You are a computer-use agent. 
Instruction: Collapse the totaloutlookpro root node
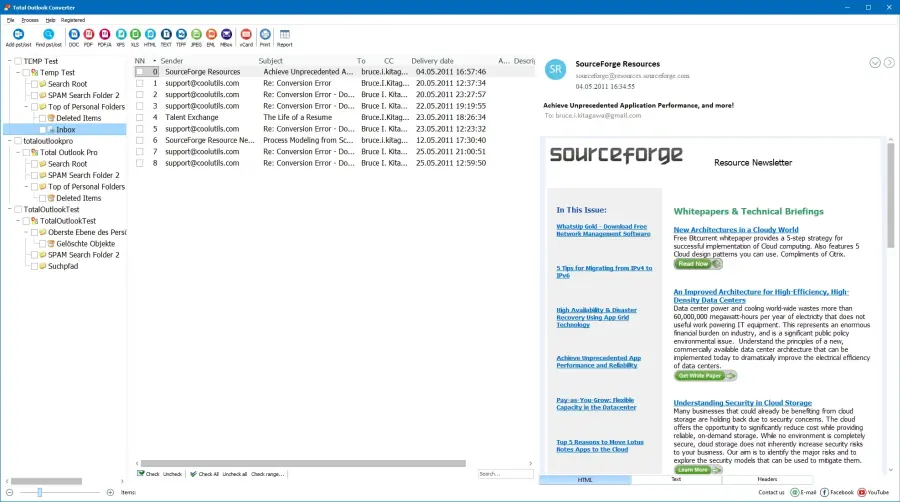10,141
